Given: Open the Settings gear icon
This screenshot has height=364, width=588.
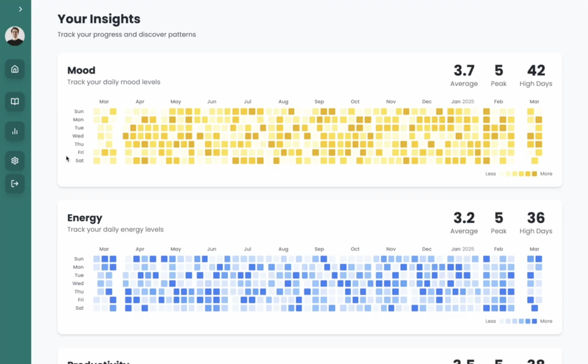Looking at the screenshot, I should (15, 161).
